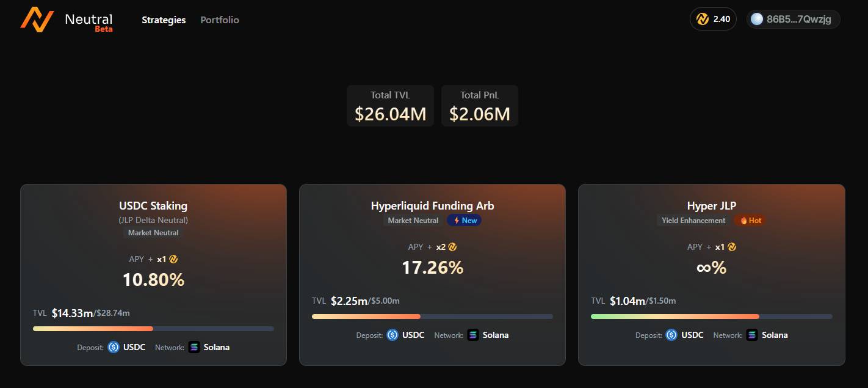The image size is (868, 388).
Task: Click the 17.26% APY value
Action: [x=432, y=268]
